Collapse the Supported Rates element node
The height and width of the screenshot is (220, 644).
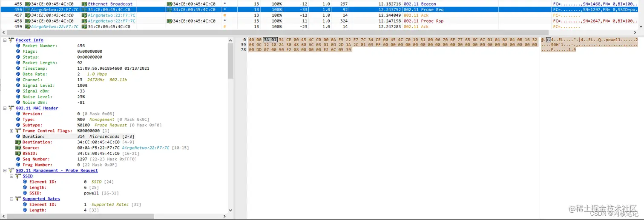point(11,199)
